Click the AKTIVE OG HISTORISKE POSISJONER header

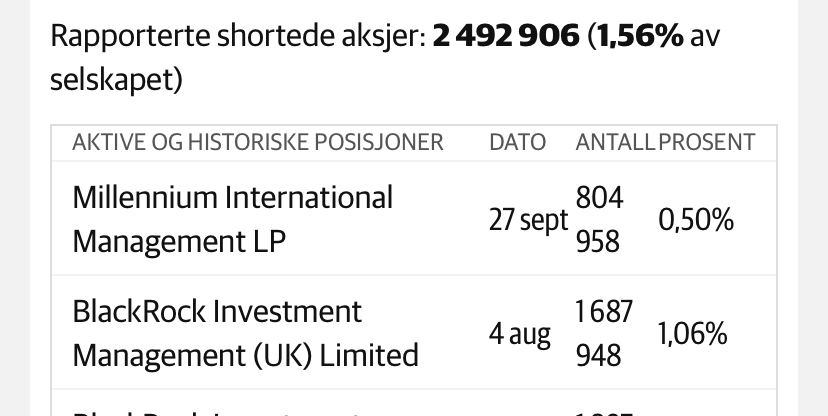[258, 143]
